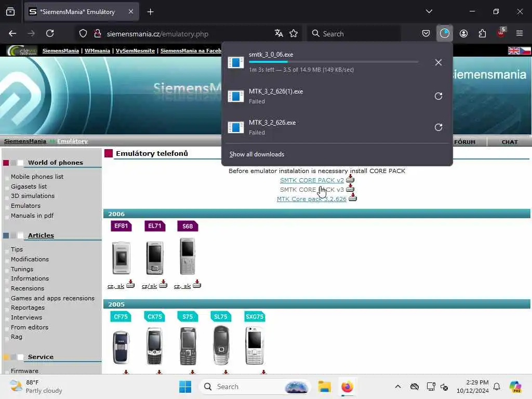
Task: Open the FÓRUM tab
Action: 464,142
